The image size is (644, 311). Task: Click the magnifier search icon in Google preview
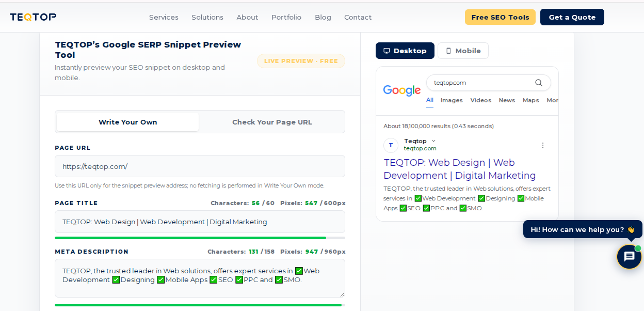(x=539, y=83)
